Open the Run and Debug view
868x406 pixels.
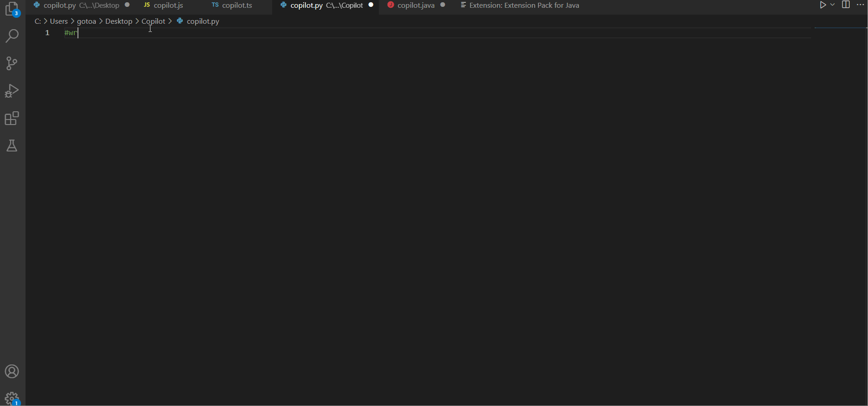[x=12, y=91]
